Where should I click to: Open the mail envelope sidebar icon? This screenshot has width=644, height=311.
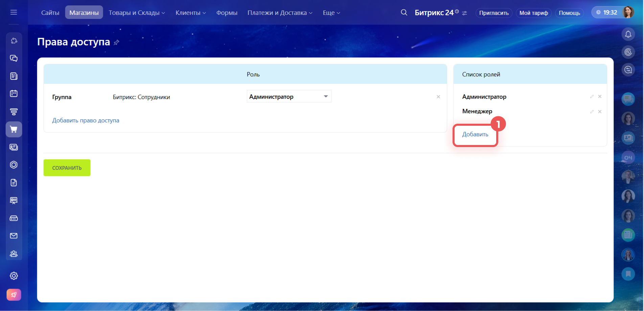tap(14, 236)
